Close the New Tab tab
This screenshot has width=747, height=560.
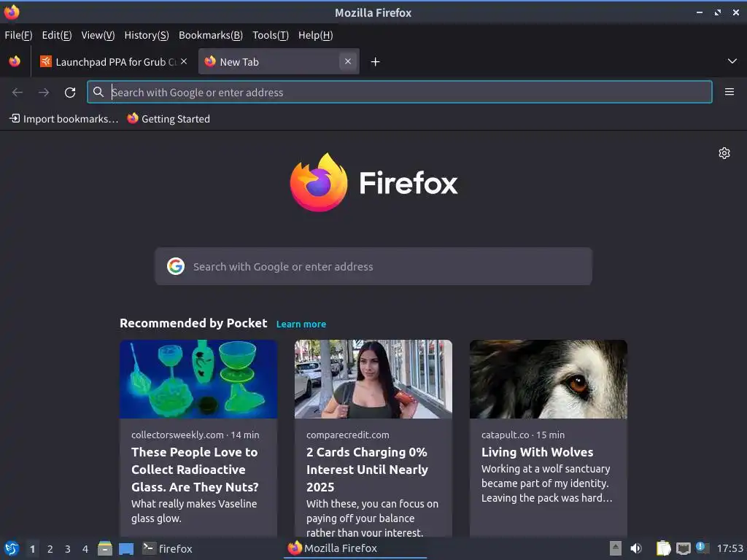tap(348, 61)
